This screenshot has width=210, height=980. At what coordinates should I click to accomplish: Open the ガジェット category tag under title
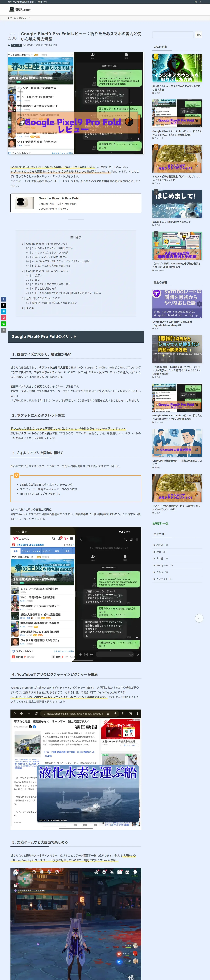point(16,45)
